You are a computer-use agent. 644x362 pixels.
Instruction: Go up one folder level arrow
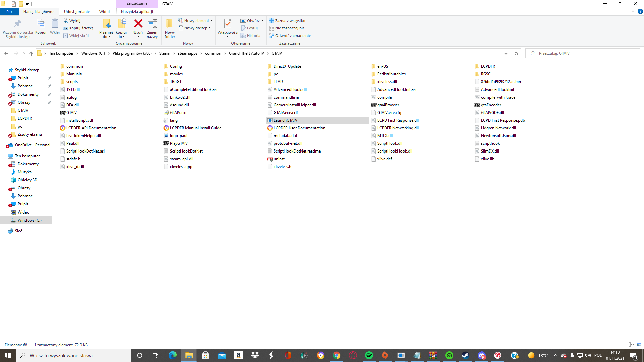pos(31,53)
